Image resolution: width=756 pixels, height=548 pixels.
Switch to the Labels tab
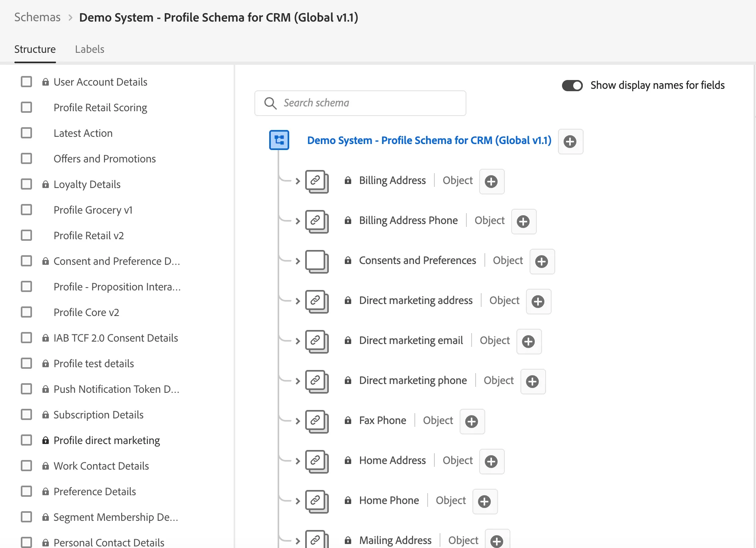pos(90,49)
